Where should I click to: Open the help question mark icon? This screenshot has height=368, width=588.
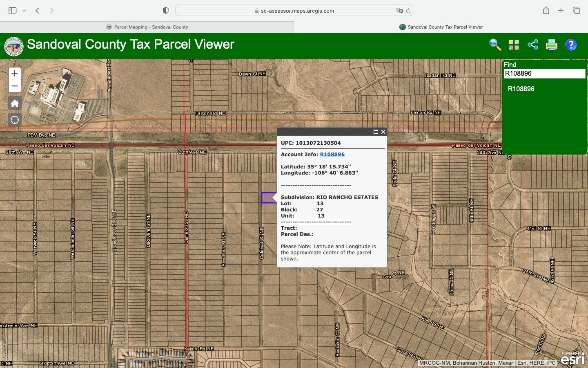pyautogui.click(x=571, y=45)
